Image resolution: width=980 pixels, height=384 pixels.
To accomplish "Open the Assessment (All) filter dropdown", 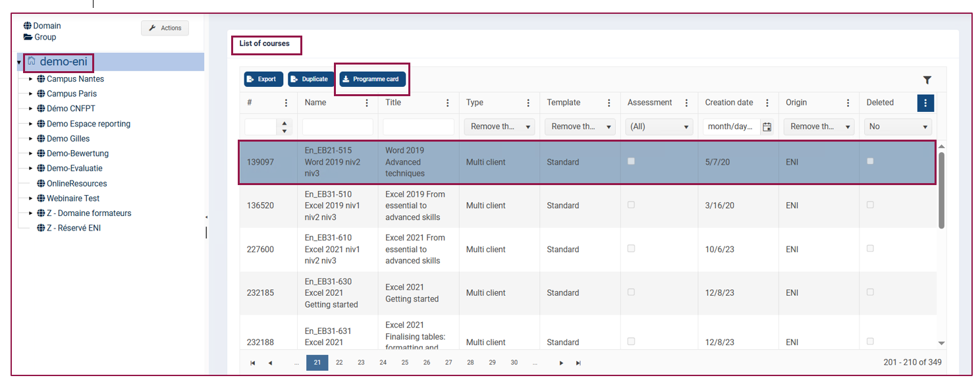I will click(659, 126).
